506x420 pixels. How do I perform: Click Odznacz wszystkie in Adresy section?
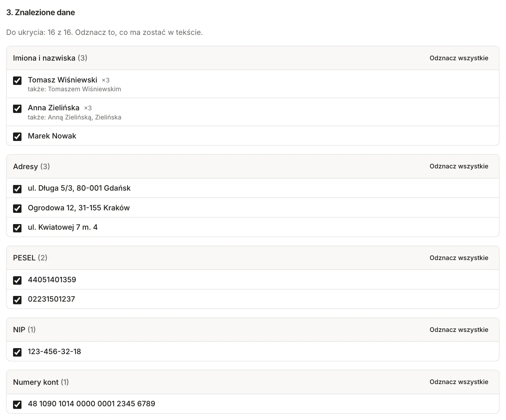click(x=459, y=166)
